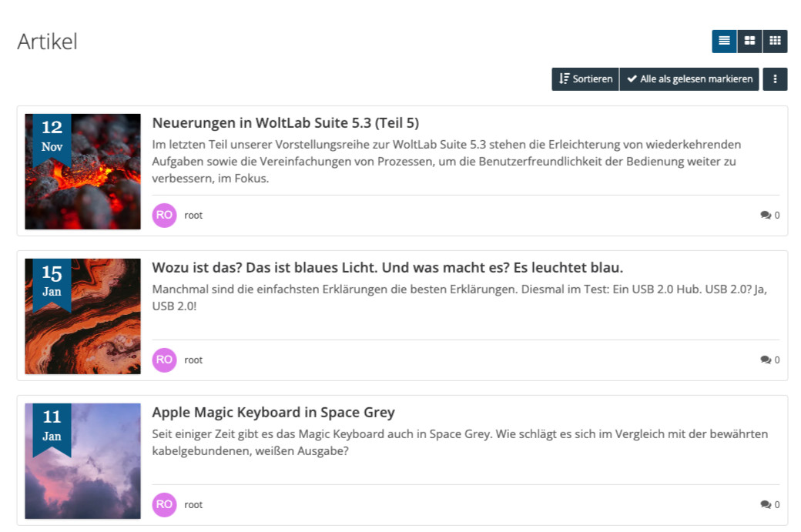Screen dimensions: 801x532
Task: Click root avatar on the USB hub article
Action: tap(164, 360)
